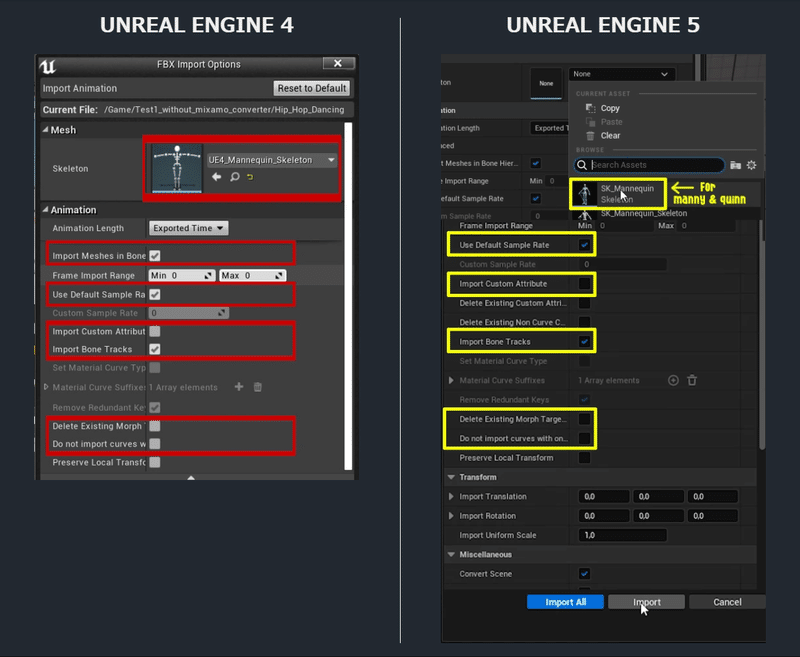The image size is (800, 657).
Task: Expand UE5 Import Translation row
Action: tap(451, 496)
